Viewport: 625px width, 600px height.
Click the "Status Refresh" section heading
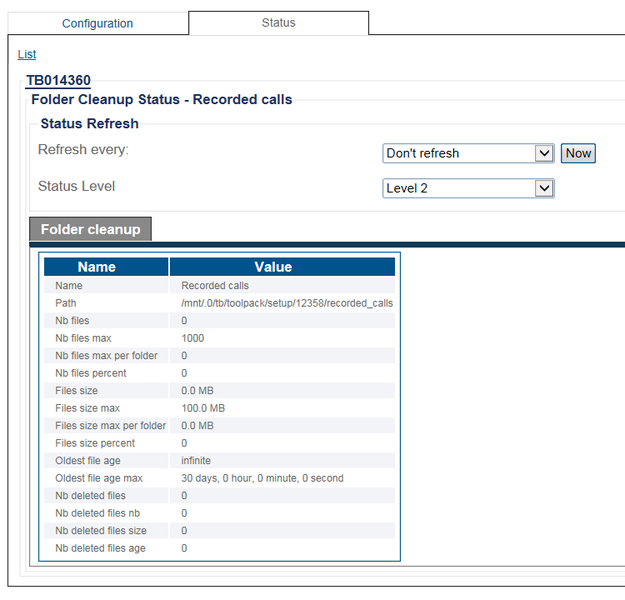90,124
